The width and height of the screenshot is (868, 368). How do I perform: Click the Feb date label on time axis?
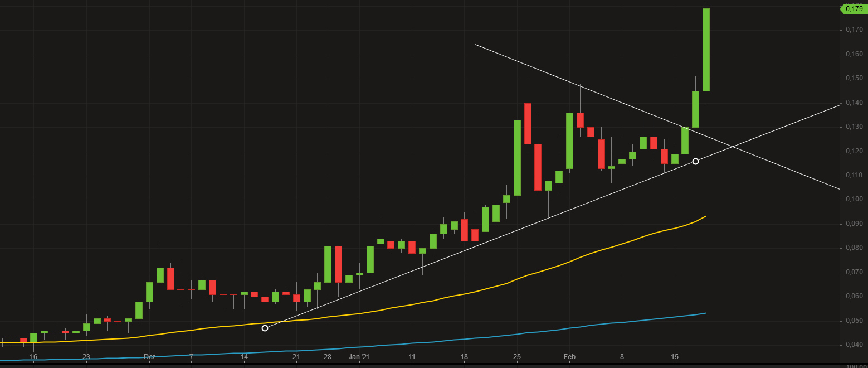click(569, 356)
